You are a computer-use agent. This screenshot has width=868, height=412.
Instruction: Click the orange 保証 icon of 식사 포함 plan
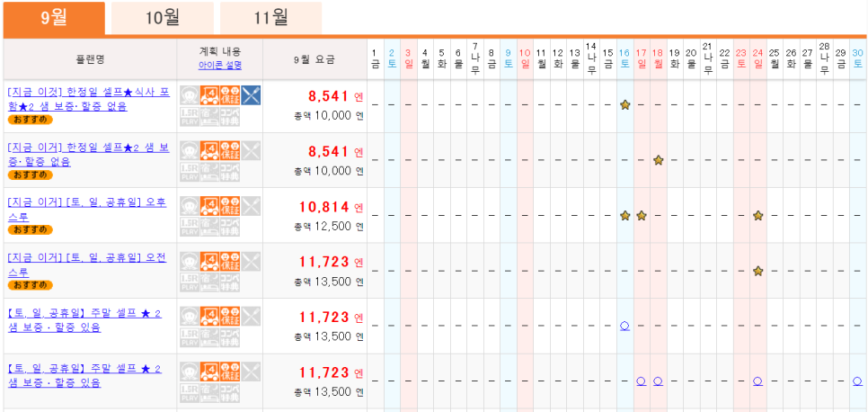[230, 95]
